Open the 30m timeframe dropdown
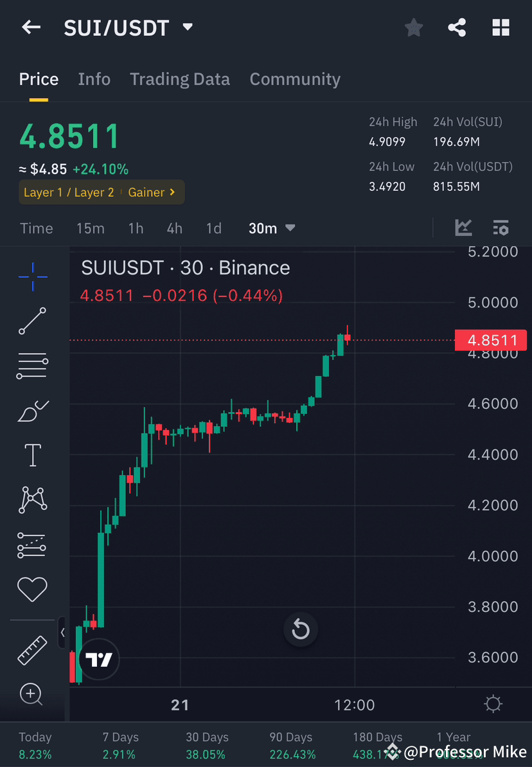Viewport: 532px width, 767px height. coord(271,228)
